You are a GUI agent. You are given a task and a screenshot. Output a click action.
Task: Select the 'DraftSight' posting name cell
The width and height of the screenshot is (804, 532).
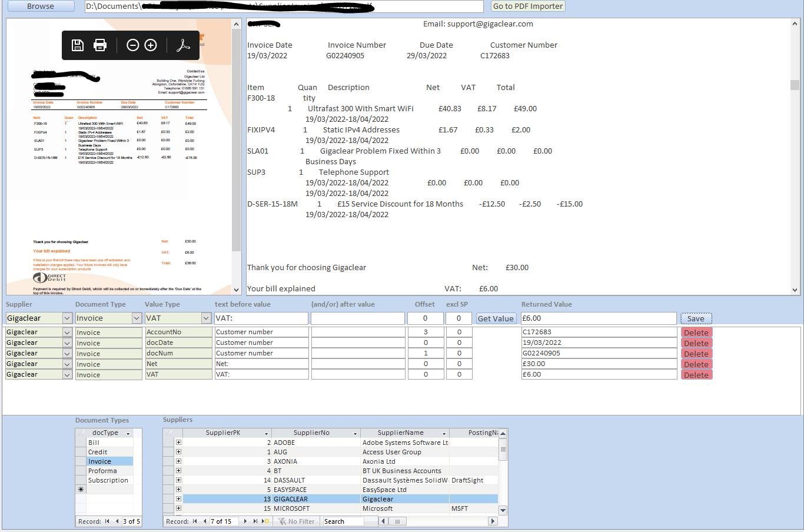(474, 480)
